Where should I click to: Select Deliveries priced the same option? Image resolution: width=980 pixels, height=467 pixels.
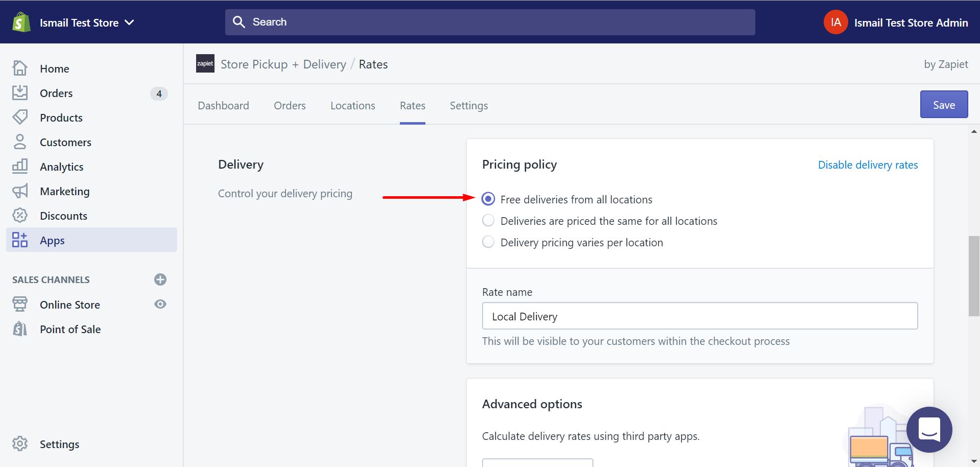488,220
